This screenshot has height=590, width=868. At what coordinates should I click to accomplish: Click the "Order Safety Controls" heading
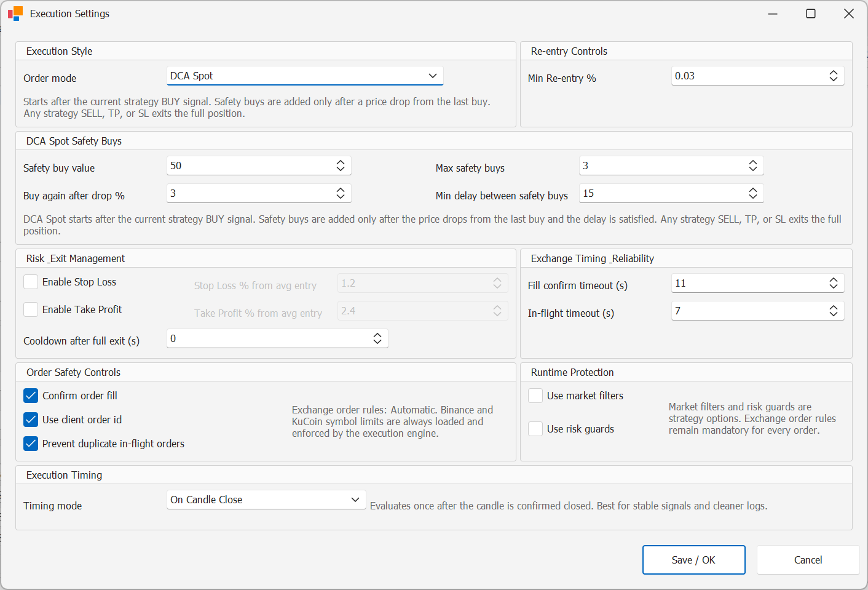(x=73, y=372)
